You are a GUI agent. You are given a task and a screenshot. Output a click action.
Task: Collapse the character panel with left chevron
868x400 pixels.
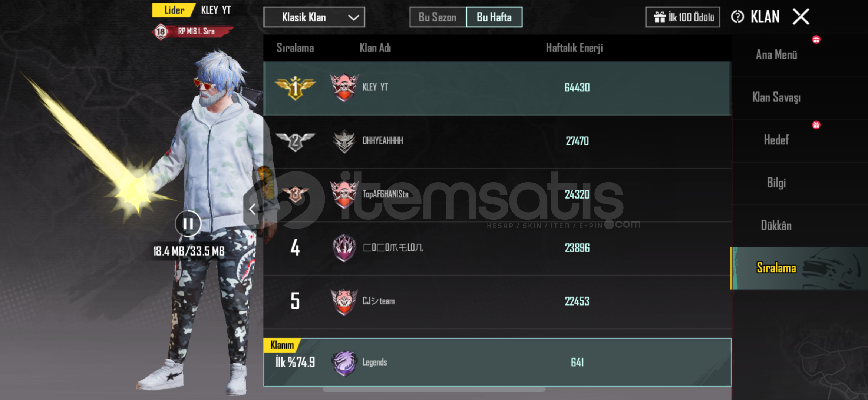pos(252,209)
